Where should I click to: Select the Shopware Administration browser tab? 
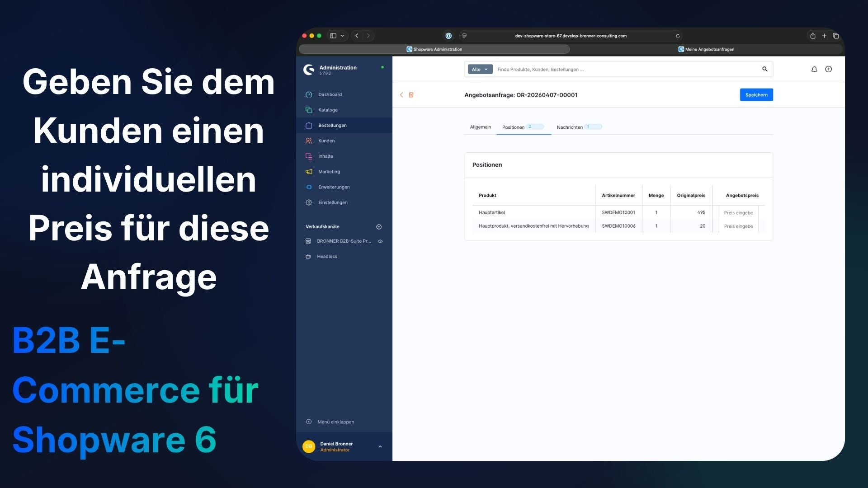click(x=434, y=49)
